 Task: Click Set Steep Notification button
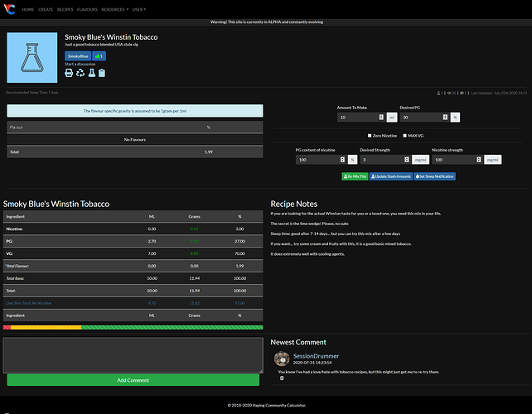click(x=434, y=176)
